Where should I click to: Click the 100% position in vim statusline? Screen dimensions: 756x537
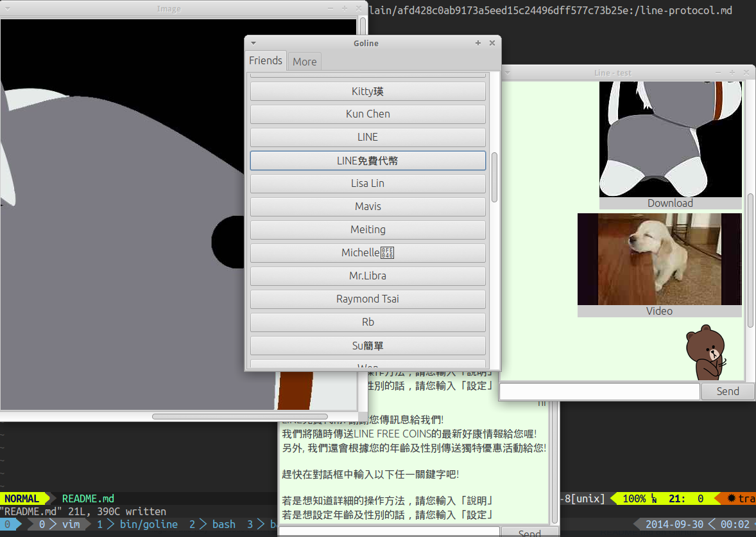click(634, 498)
